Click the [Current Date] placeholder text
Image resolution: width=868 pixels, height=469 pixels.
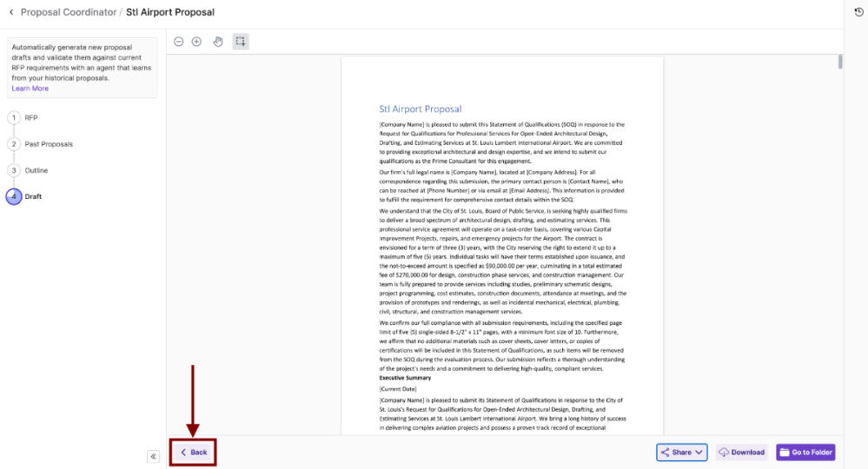tap(397, 389)
